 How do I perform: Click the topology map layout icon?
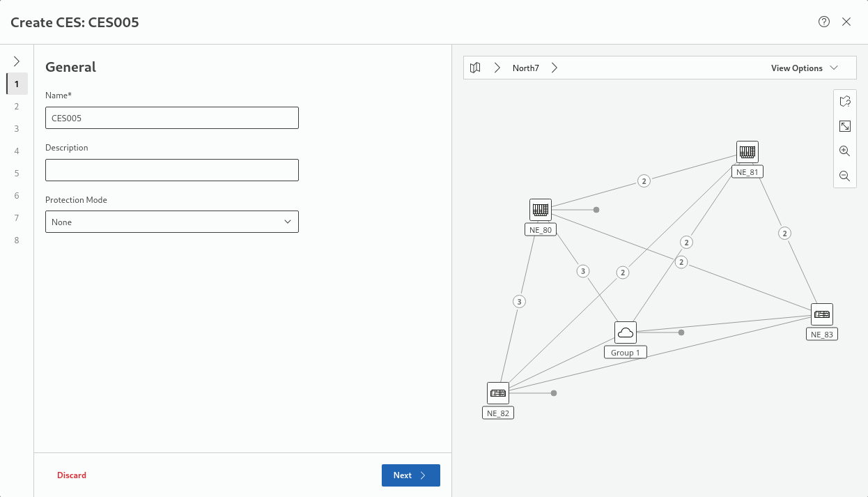pyautogui.click(x=845, y=102)
